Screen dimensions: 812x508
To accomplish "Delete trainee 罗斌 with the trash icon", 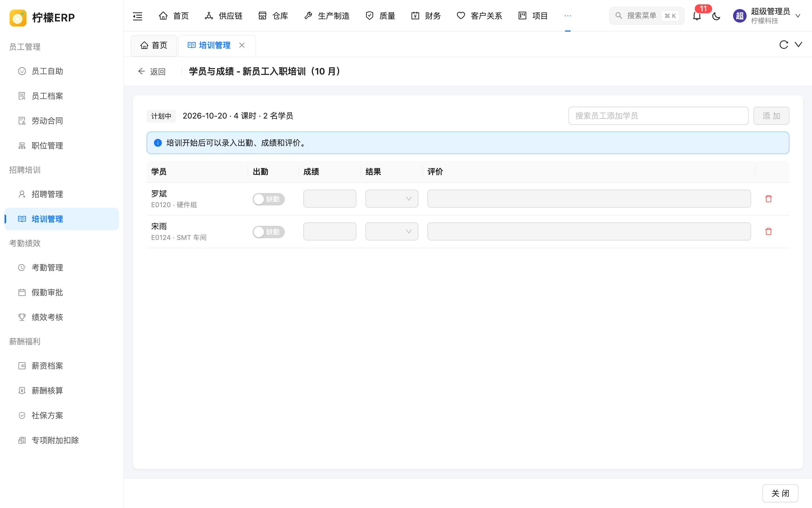I will pyautogui.click(x=768, y=199).
